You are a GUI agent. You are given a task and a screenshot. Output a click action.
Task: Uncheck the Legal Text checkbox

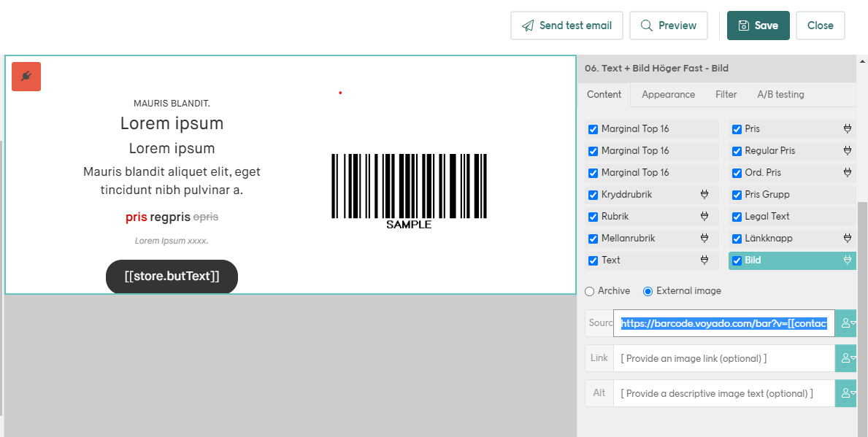pyautogui.click(x=736, y=216)
